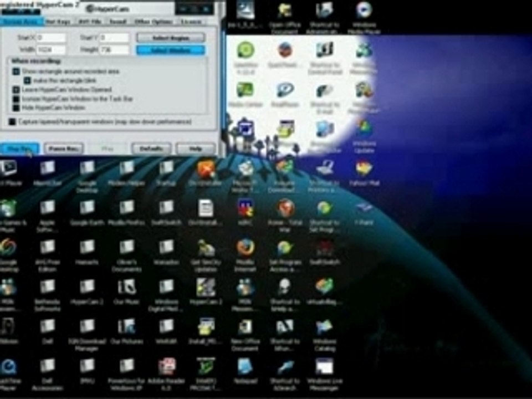The width and height of the screenshot is (532, 399).
Task: Toggle make this rectangle blink checkbox
Action: click(x=27, y=80)
